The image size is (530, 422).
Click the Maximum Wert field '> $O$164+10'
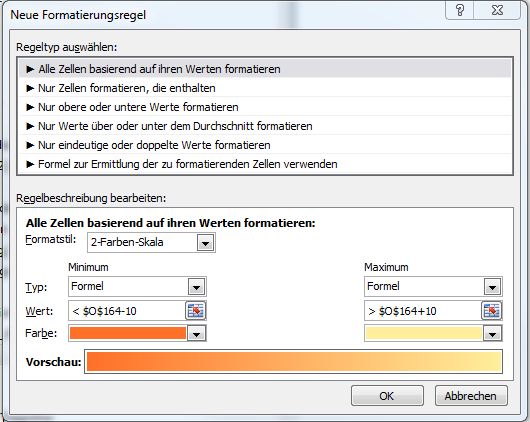(x=423, y=311)
